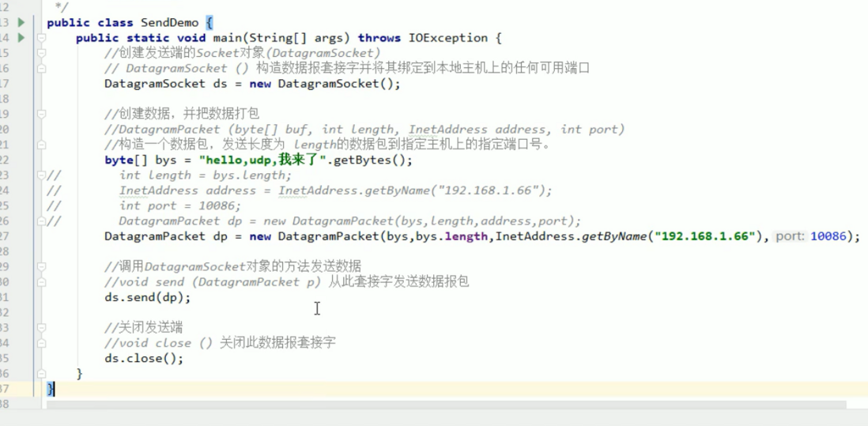Fold the comment block starting '创建数据，并把数据打包'
Viewport: 868px width, 426px height.
[x=42, y=115]
